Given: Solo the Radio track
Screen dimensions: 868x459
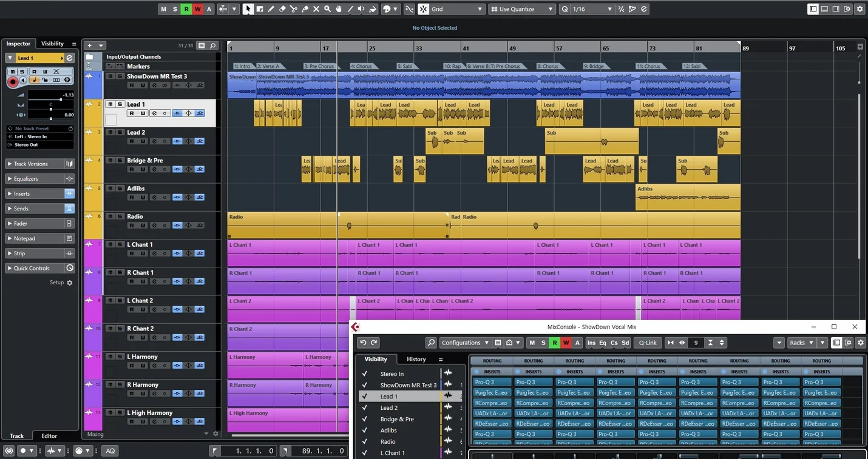Looking at the screenshot, I should [x=120, y=216].
